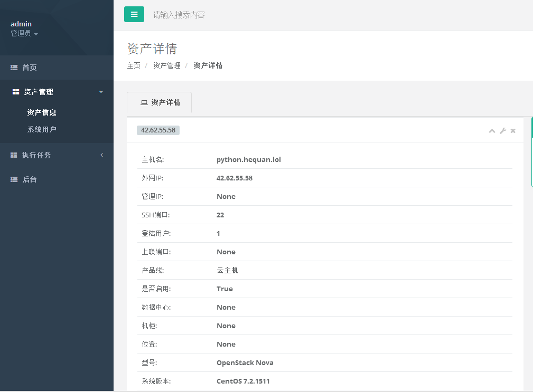Click 资产详情 in the breadcrumb
This screenshot has width=533, height=392.
(208, 65)
